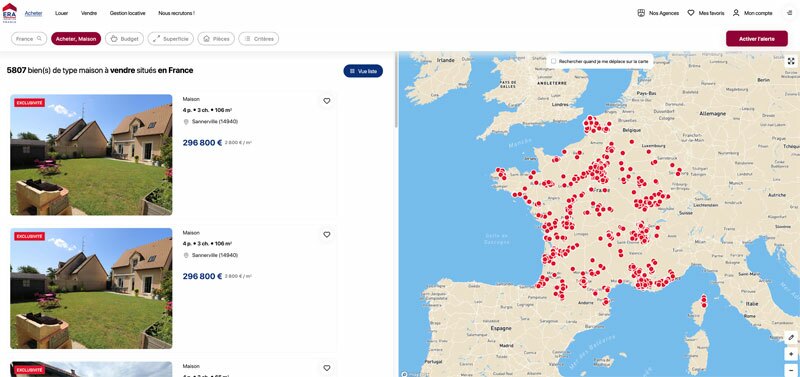Open the Pièces filter dropdown

click(216, 39)
